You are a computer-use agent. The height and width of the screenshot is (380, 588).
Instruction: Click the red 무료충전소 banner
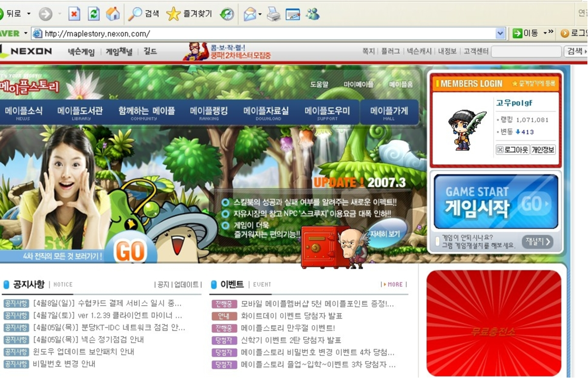pyautogui.click(x=494, y=323)
